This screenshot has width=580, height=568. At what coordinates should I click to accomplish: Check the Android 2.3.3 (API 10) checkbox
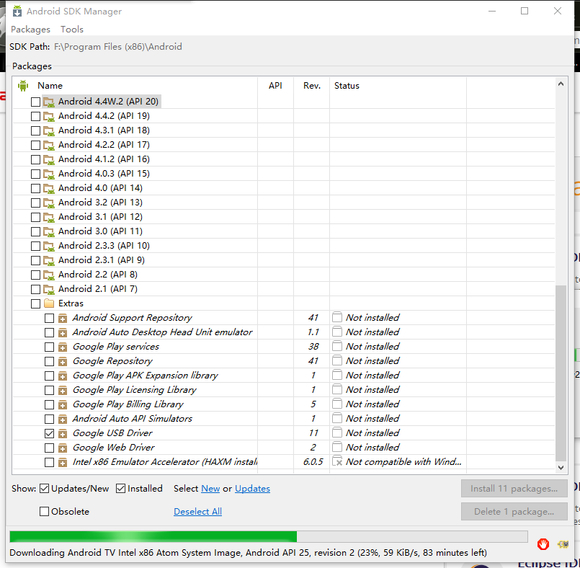[x=36, y=246]
